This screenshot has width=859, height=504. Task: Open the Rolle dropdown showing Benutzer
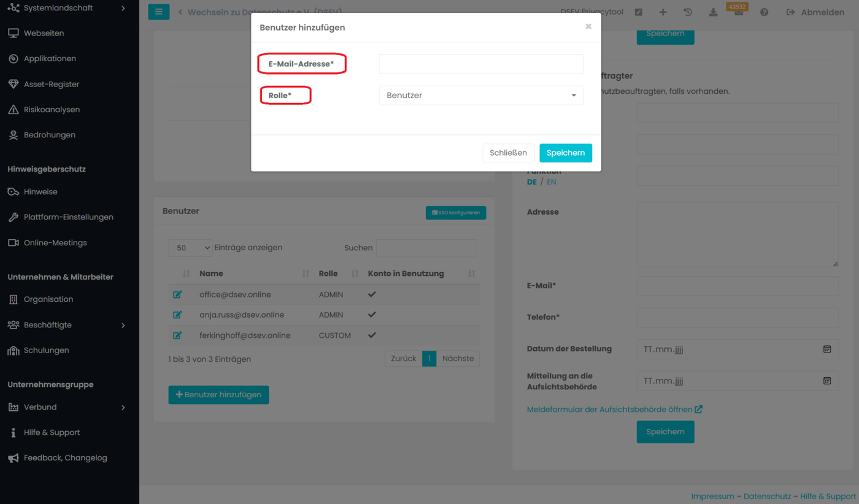click(481, 96)
